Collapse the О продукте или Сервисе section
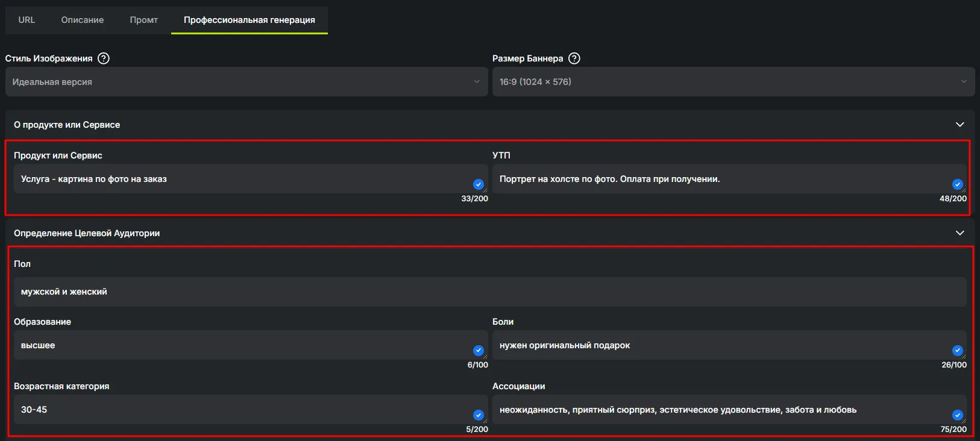Screen dimensions: 980x441 point(960,125)
